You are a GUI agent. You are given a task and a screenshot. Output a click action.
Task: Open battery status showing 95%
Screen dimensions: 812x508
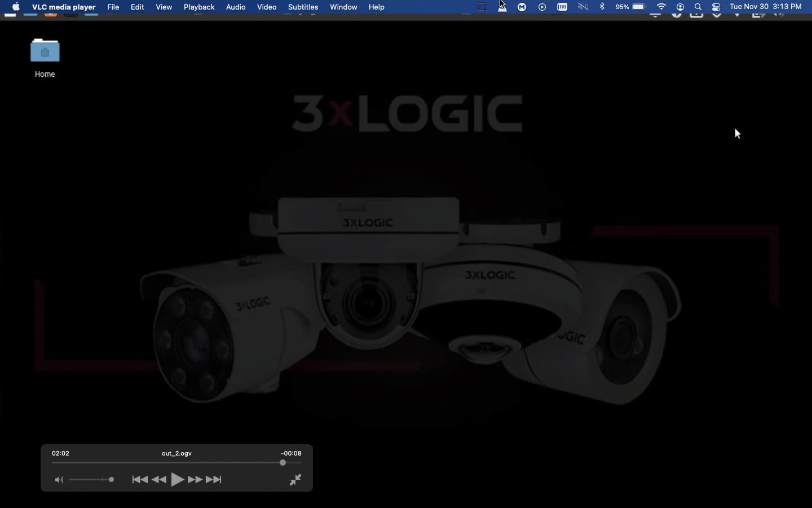(632, 7)
